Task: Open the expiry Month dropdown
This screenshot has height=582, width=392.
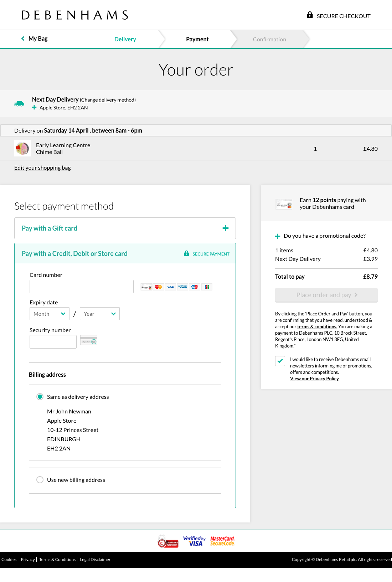Action: 50,314
